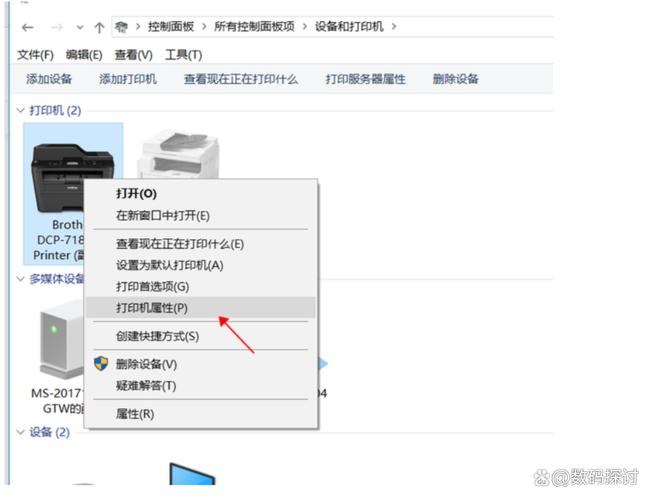Select 设备和打印机 in the breadcrumb
Viewport: 652px width, 500px height.
pos(349,27)
